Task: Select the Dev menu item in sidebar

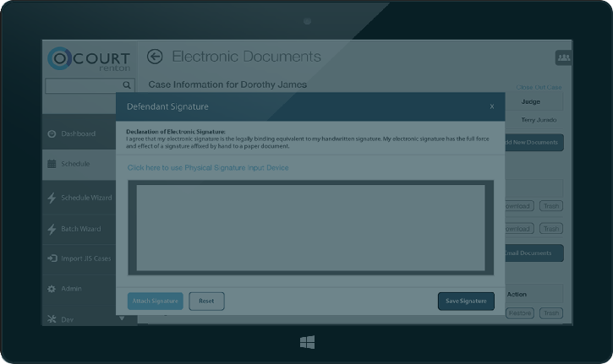Action: [x=68, y=319]
